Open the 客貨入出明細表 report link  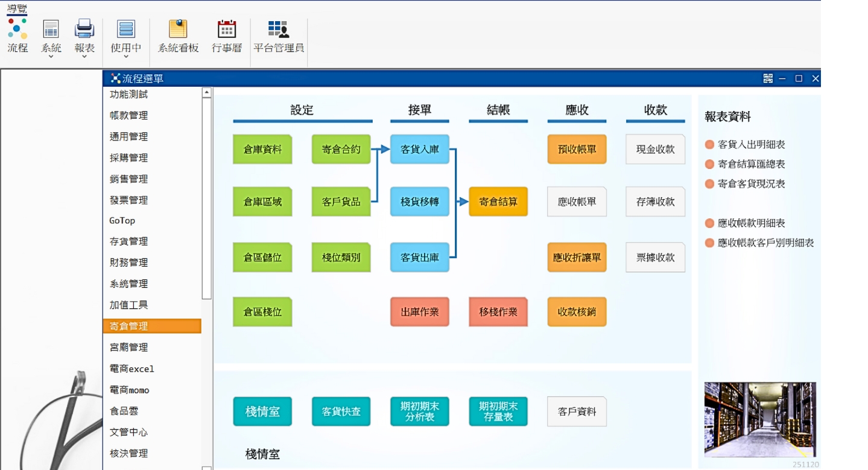(x=751, y=145)
